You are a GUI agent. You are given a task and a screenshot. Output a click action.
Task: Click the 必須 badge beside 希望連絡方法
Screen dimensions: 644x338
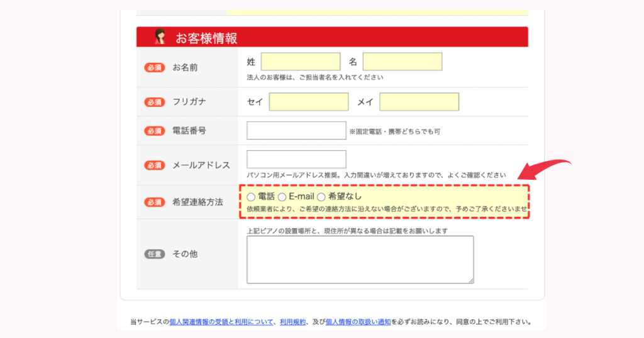tap(154, 202)
